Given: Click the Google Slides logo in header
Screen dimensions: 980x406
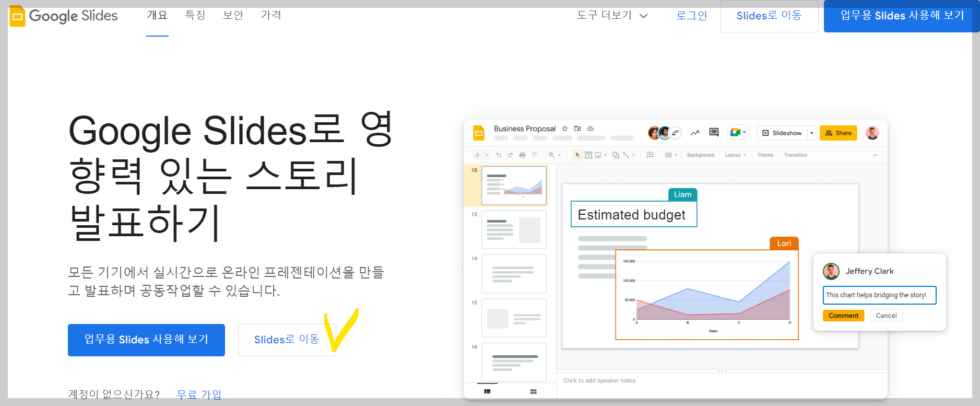Looking at the screenshot, I should 64,16.
